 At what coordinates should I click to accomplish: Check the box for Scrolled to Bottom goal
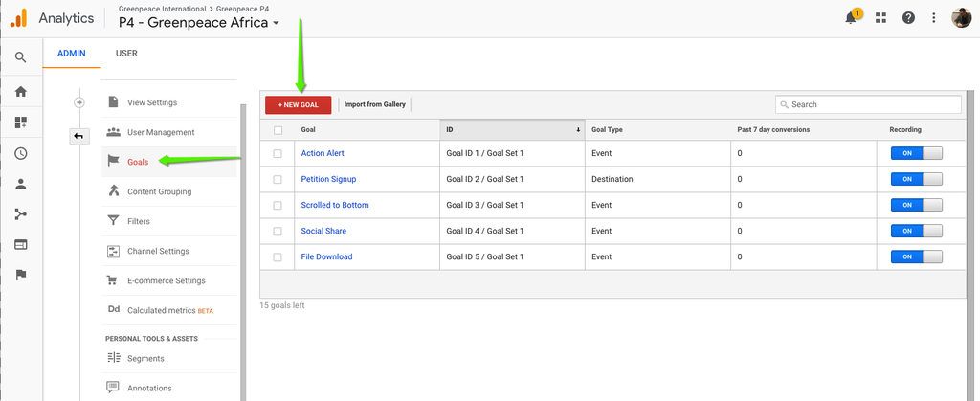(278, 206)
